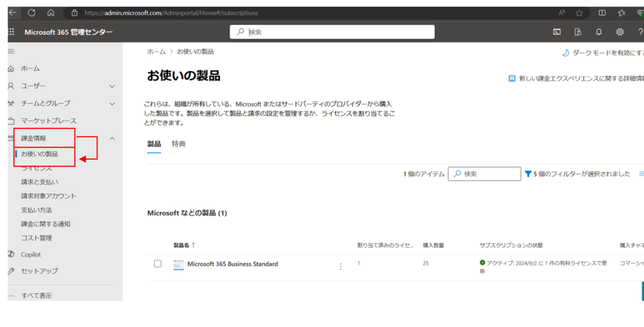Open ホーム in the sidebar
Image resolution: width=644 pixels, height=327 pixels.
[x=30, y=69]
